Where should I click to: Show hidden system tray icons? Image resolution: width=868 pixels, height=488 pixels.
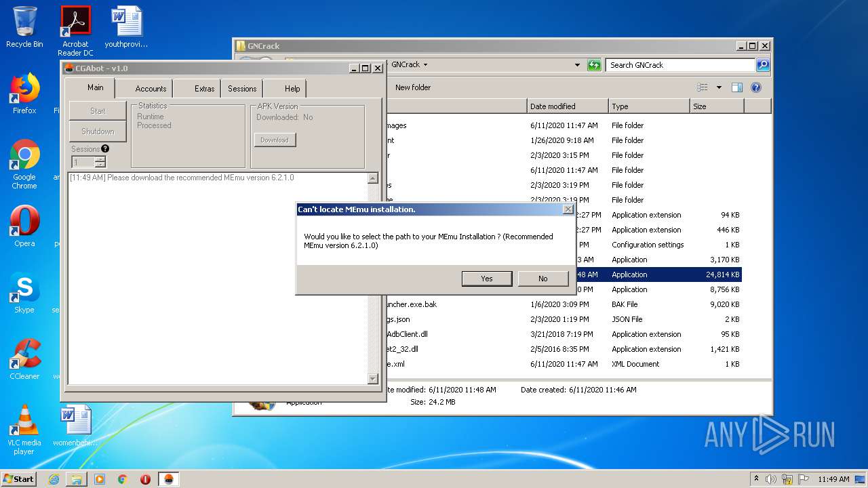point(757,479)
